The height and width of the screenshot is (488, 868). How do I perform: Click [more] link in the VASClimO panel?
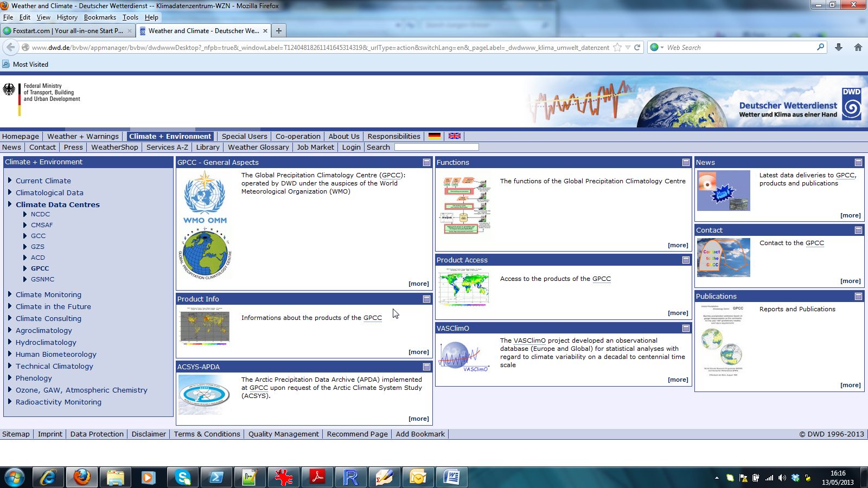[x=678, y=380]
